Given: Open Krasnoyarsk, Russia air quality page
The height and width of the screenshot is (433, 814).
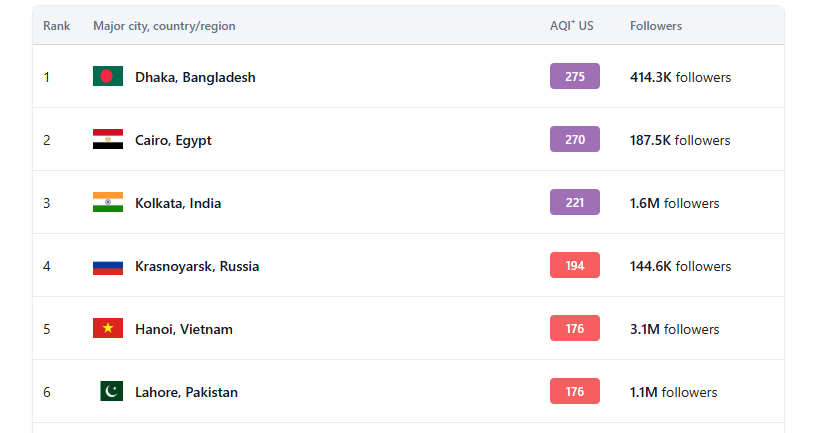Looking at the screenshot, I should click(x=197, y=266).
